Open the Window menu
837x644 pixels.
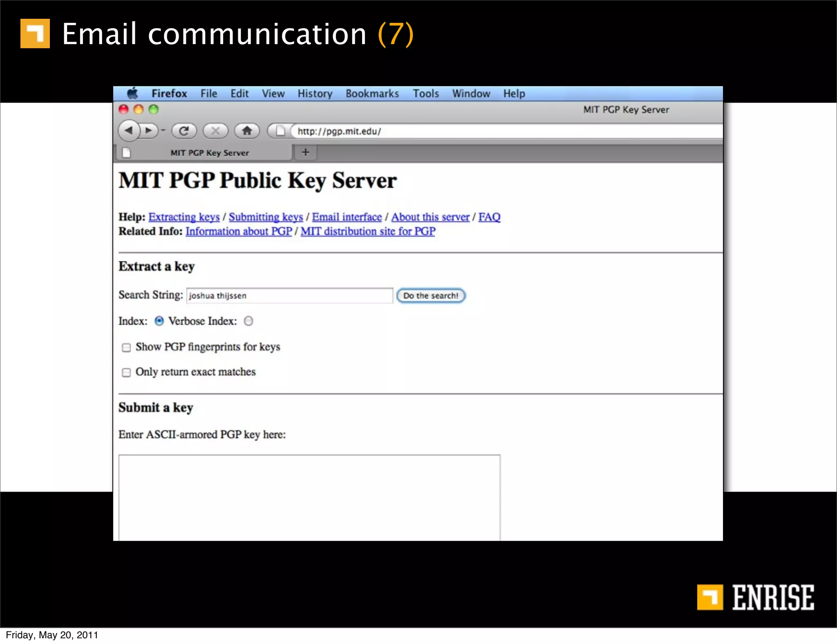tap(471, 94)
